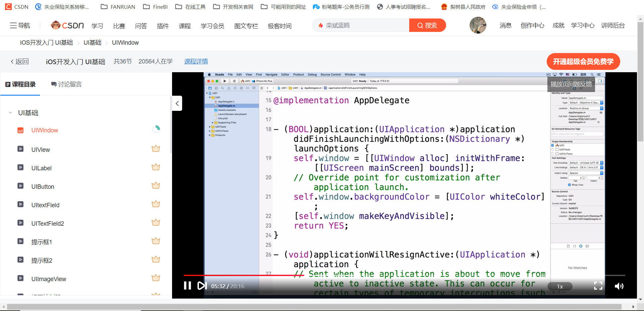Open the 图文专栏 nav item

click(x=246, y=26)
